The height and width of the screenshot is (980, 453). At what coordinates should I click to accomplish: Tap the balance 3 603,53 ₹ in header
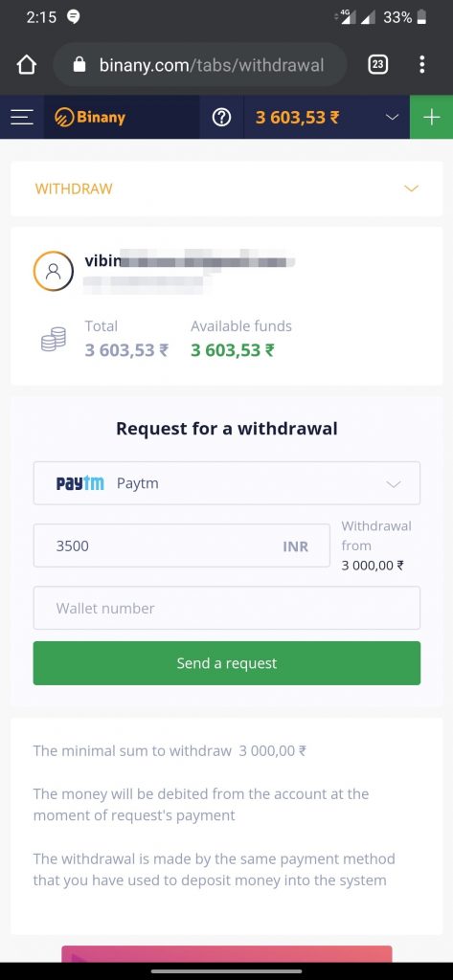(x=297, y=118)
